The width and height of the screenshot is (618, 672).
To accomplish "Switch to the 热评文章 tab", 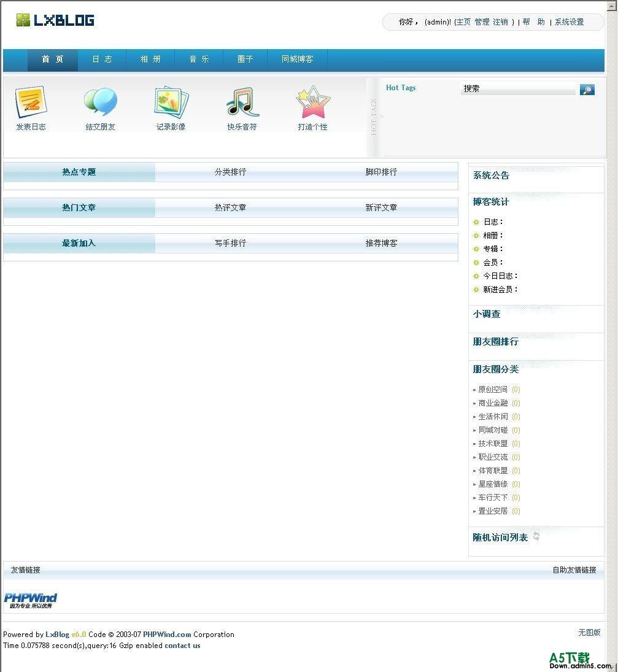I will [x=231, y=207].
